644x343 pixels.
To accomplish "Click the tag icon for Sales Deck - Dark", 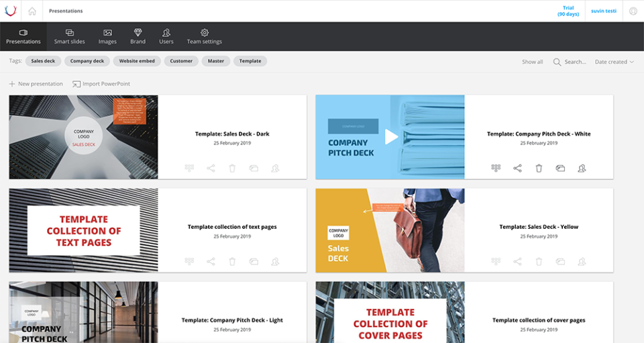I will [254, 168].
